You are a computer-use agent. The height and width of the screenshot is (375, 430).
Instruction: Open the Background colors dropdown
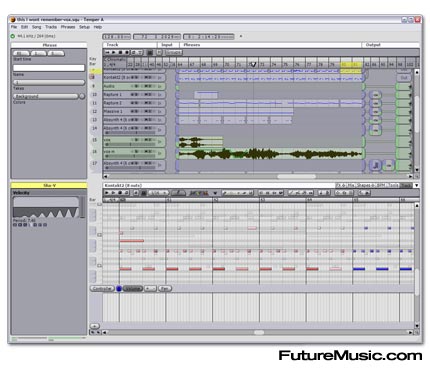point(45,96)
